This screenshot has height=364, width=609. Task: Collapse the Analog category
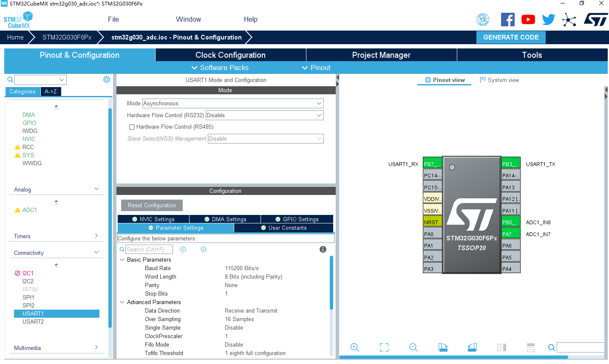(x=96, y=189)
